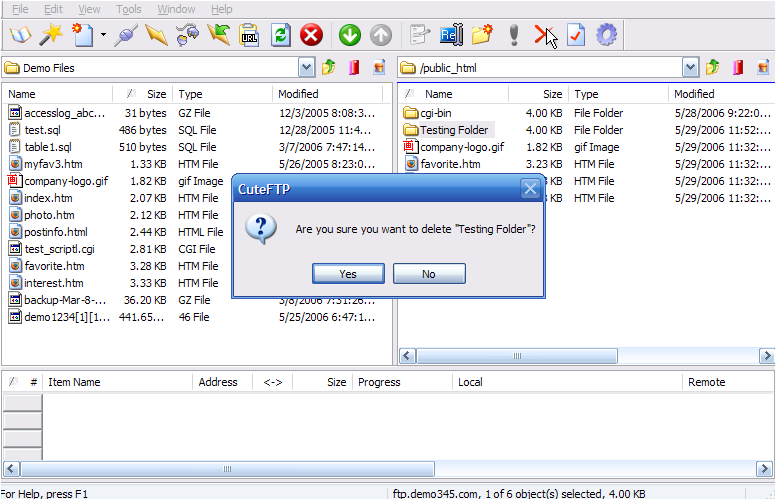
Task: Sort remote files by Type column
Action: (x=619, y=94)
